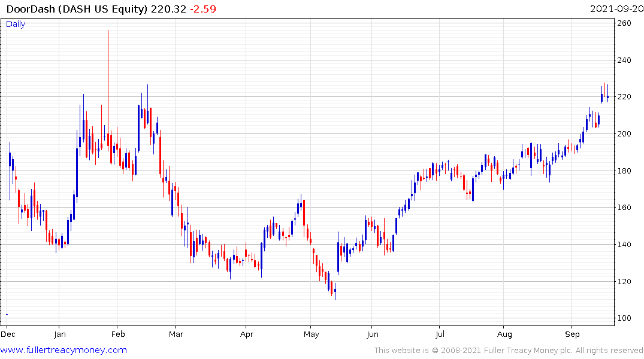Viewport: 644px width, 359px height.
Task: Click the May label on time axis
Action: (x=312, y=334)
